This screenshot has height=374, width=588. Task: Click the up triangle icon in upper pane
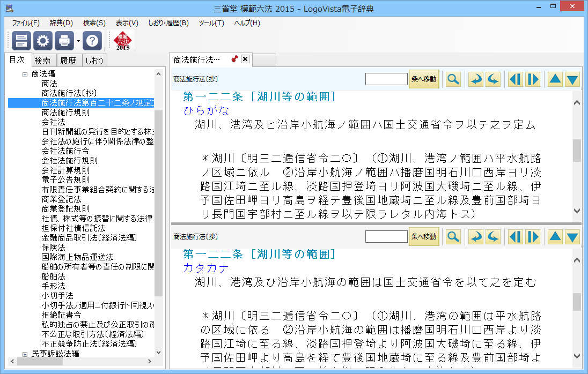[555, 79]
